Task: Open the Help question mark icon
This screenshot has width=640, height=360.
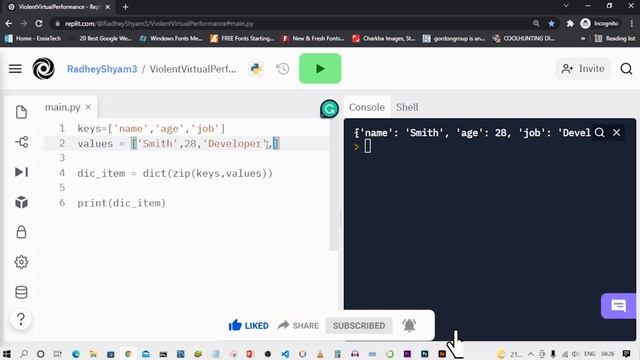Action: pos(21,319)
